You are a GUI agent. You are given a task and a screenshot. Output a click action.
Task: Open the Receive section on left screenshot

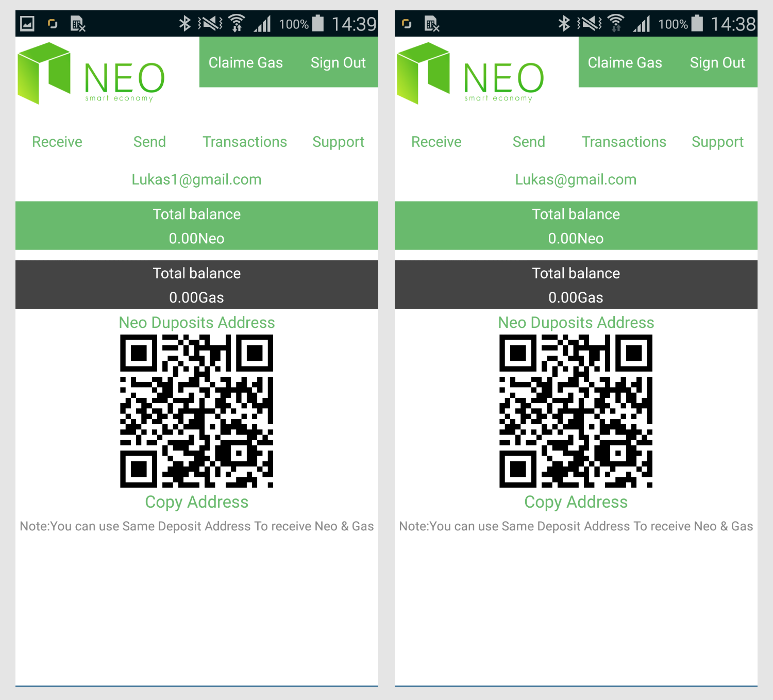(57, 142)
